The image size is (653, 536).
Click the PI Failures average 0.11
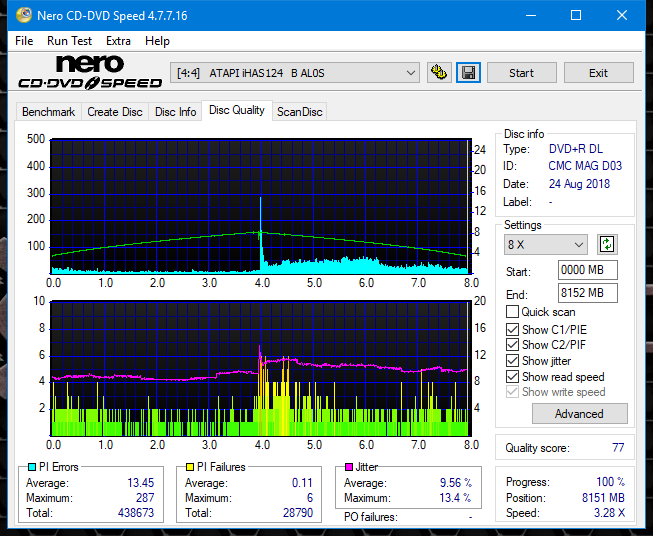point(302,483)
